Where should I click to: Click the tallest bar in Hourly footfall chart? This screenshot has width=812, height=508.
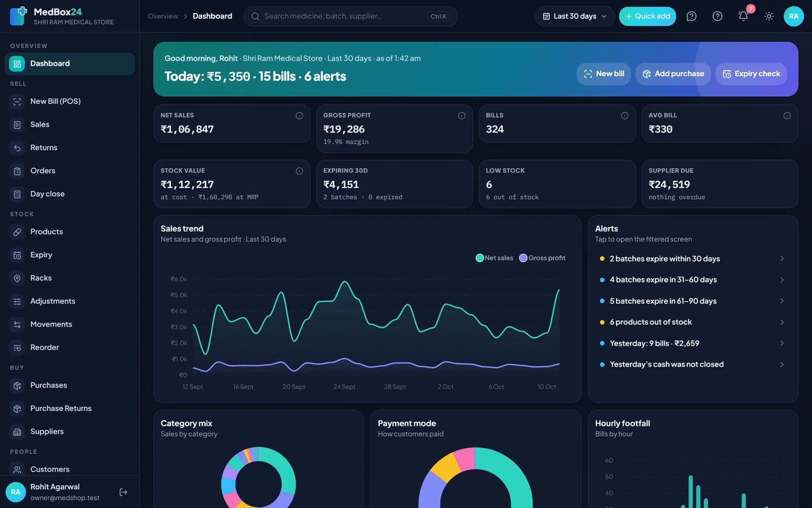pyautogui.click(x=691, y=491)
